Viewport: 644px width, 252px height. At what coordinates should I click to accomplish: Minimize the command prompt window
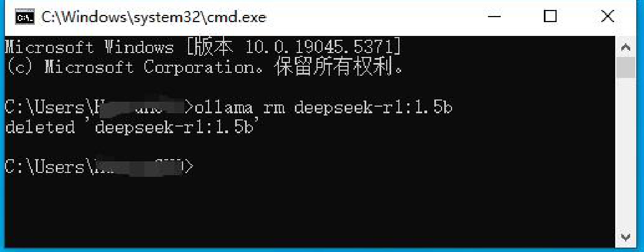pos(495,17)
